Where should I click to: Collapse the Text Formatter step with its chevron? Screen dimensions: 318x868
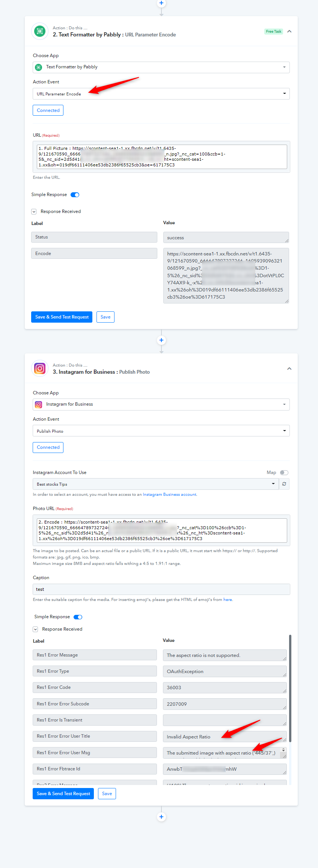coord(289,32)
